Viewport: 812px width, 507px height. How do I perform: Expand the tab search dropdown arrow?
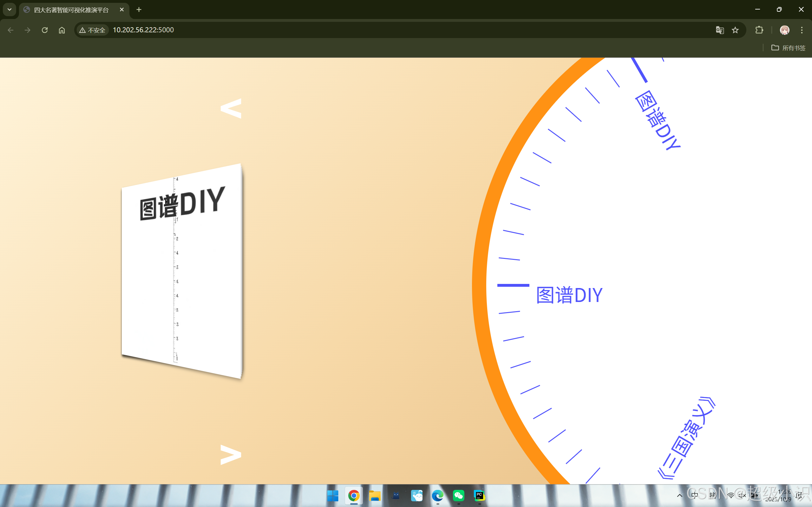[10, 10]
